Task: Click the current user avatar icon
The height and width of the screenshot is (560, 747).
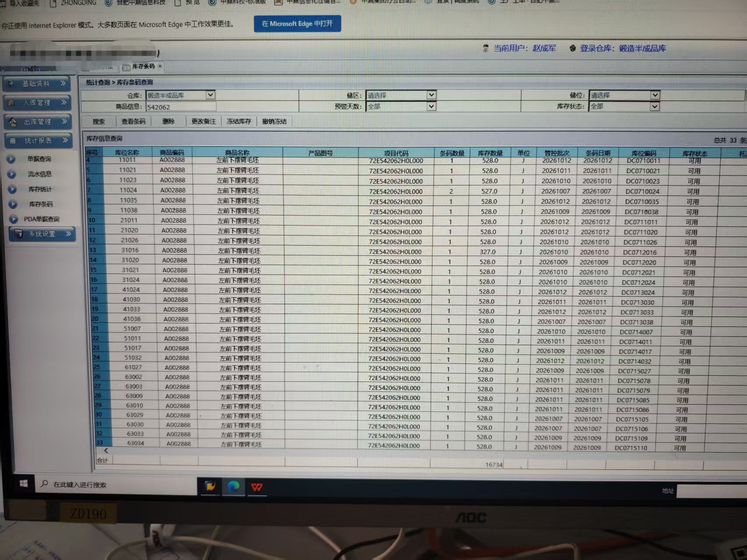Action: (x=486, y=48)
